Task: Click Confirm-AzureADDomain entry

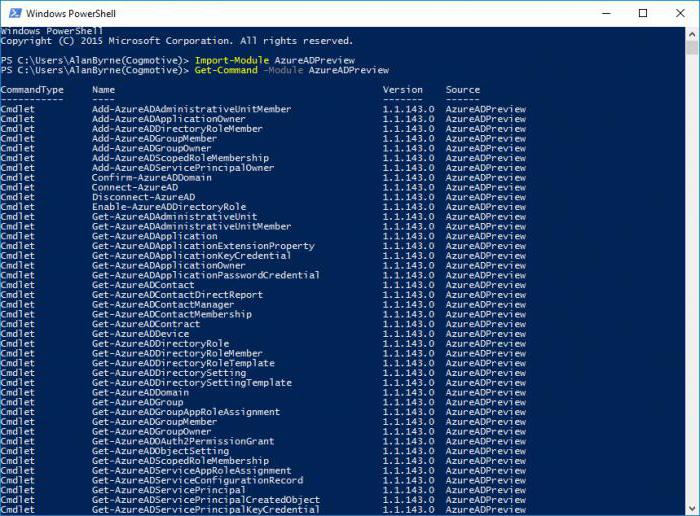Action: [152, 178]
